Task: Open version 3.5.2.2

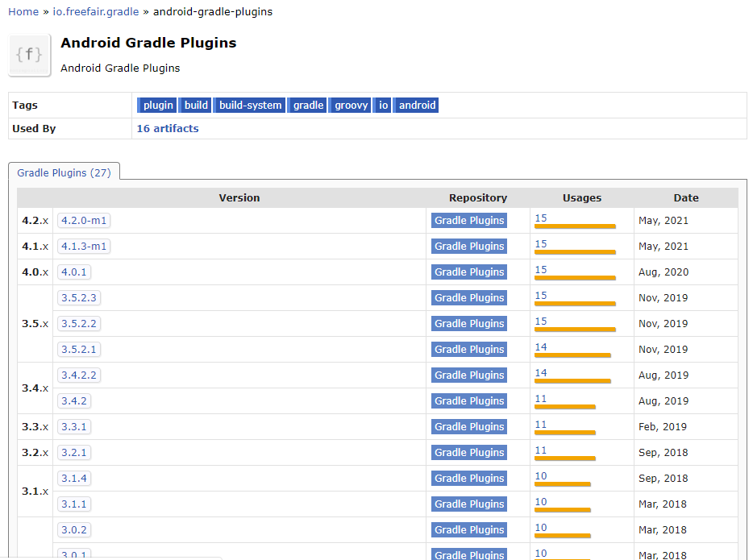Action: point(79,323)
